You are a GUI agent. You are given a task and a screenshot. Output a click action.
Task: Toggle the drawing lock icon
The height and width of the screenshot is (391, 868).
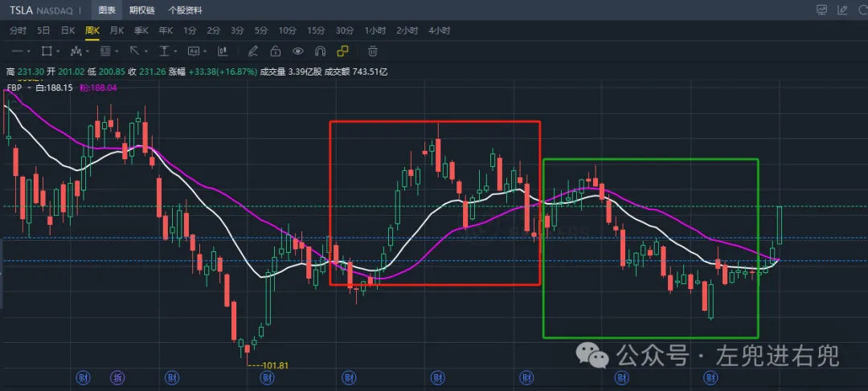tap(275, 51)
